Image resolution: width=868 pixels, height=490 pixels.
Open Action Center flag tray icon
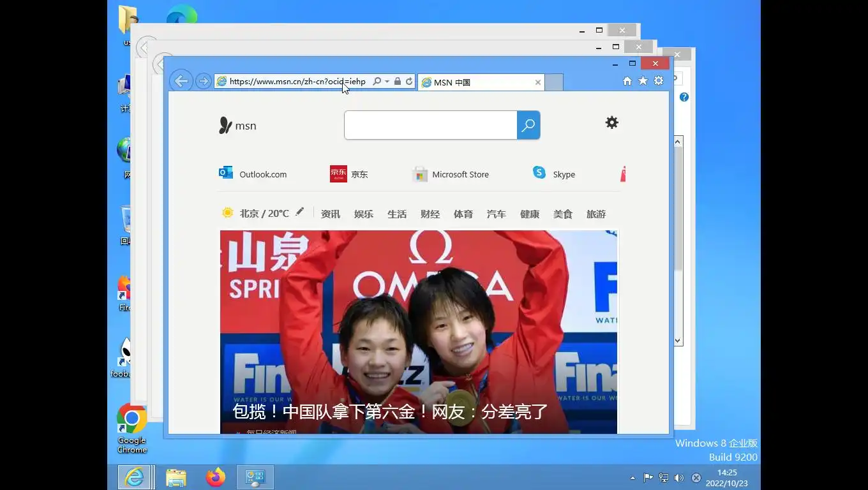(x=648, y=477)
